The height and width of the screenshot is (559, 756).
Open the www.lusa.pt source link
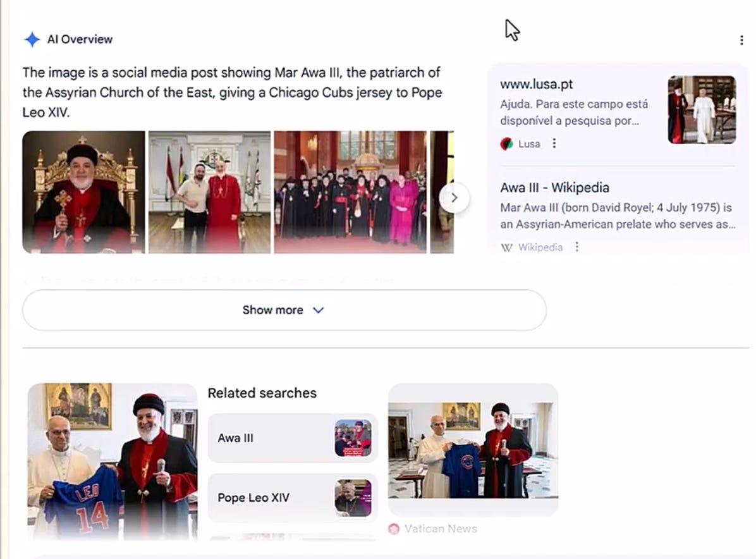(536, 84)
